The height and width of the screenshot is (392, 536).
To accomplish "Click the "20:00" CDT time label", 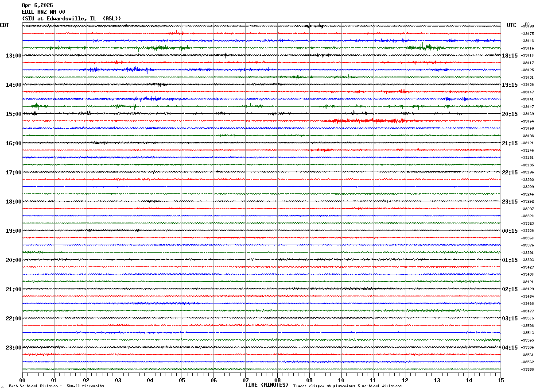I will [13, 260].
